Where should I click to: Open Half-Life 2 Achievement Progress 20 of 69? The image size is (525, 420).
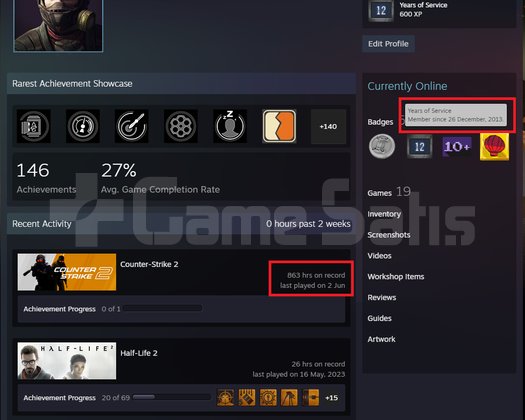coord(77,398)
